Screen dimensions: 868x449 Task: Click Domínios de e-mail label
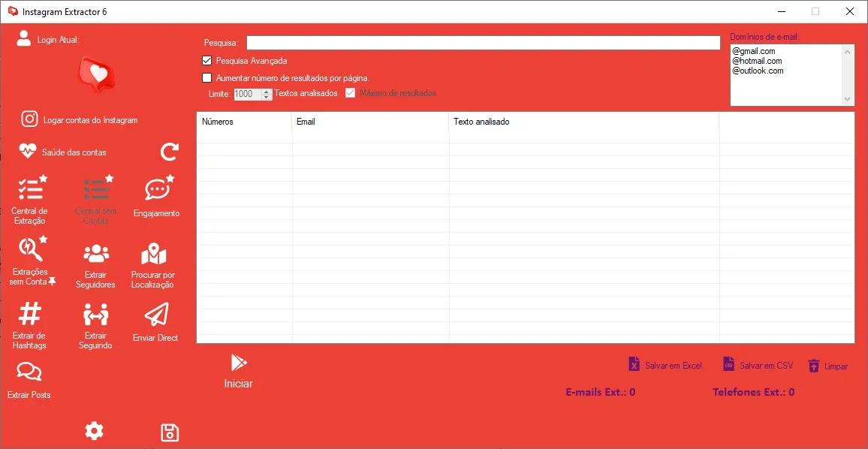click(765, 37)
